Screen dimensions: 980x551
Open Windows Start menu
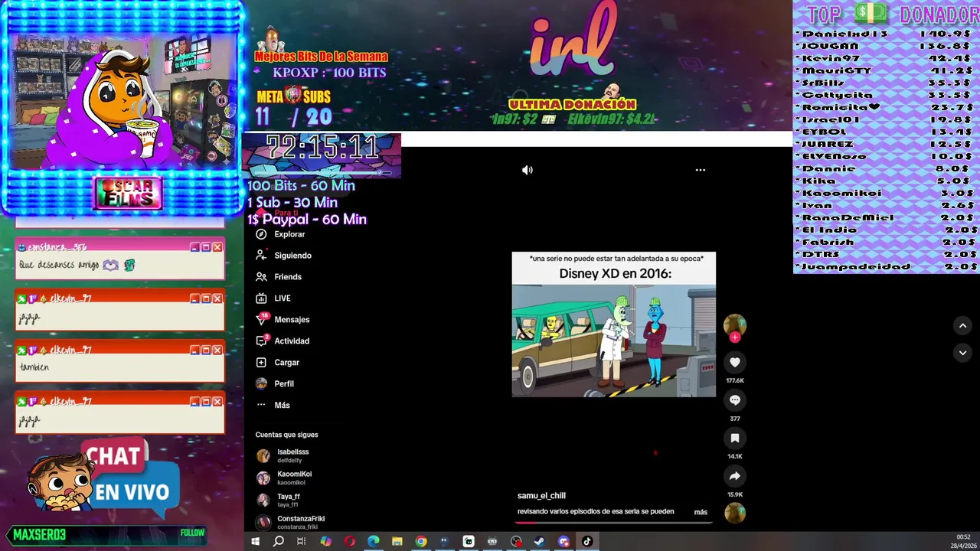[255, 542]
